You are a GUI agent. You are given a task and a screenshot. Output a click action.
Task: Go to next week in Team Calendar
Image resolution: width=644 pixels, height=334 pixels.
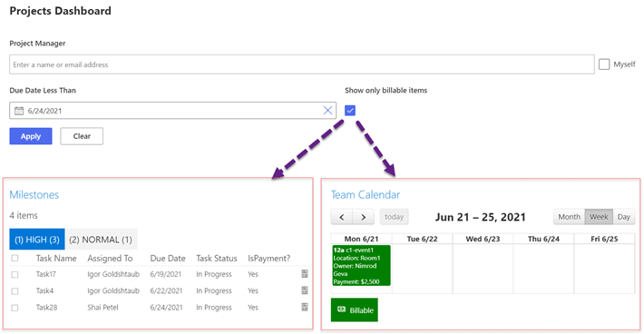point(364,217)
